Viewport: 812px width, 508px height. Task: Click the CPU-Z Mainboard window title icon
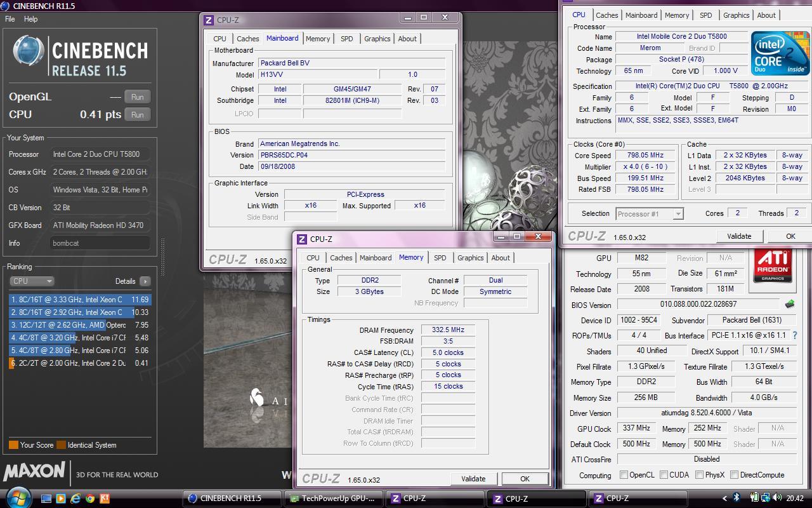point(209,20)
